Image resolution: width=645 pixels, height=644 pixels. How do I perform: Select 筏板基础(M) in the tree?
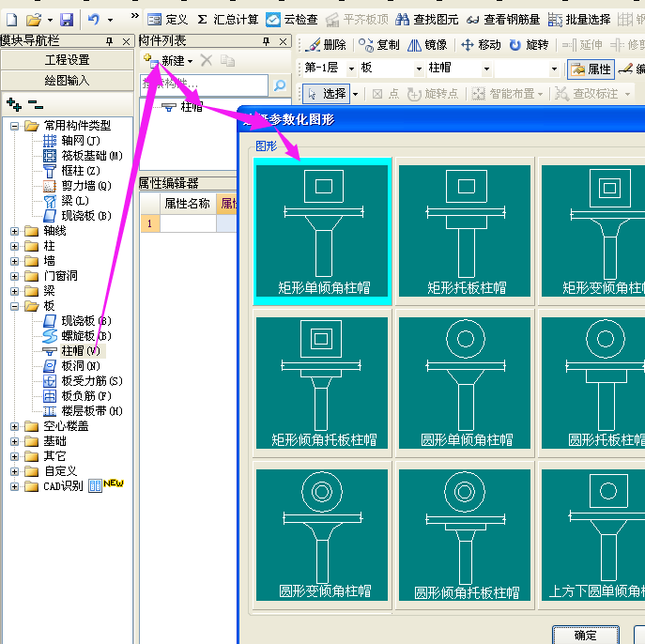[83, 156]
